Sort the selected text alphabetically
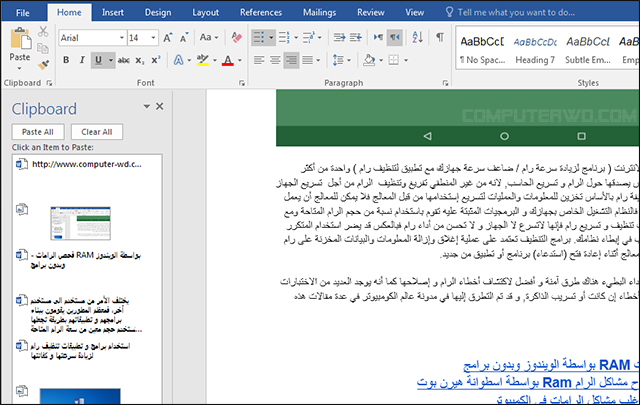640x405 pixels. (x=418, y=38)
